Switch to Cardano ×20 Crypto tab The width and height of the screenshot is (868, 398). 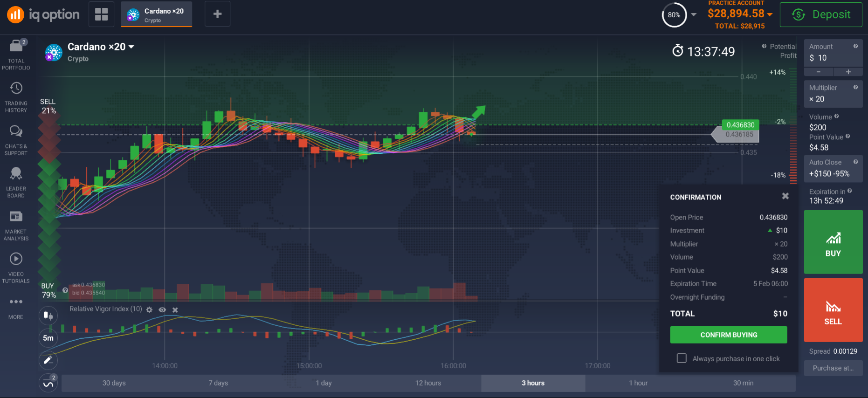click(156, 14)
